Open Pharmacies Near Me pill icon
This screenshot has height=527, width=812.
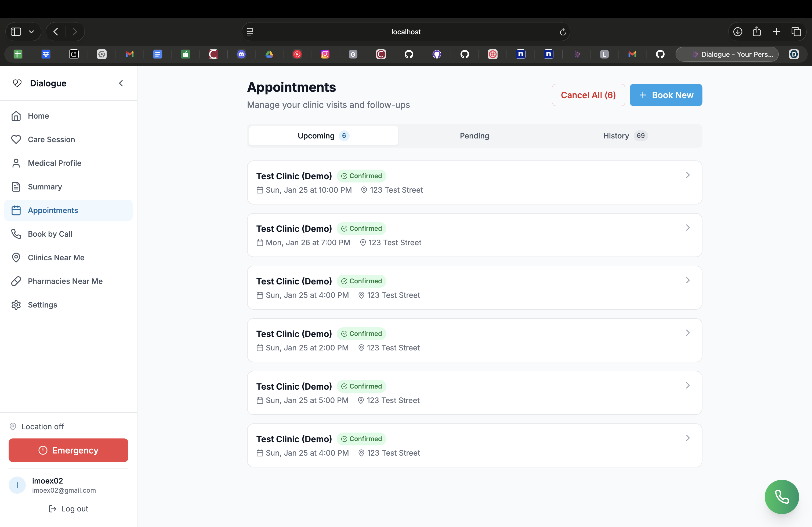click(x=16, y=281)
